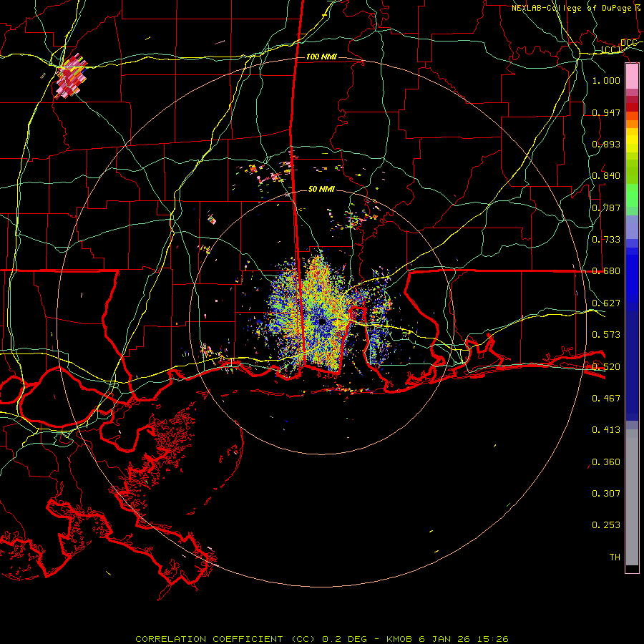Click the black radar site dot at echo center
Screen dimensions: 644x644
322,322
